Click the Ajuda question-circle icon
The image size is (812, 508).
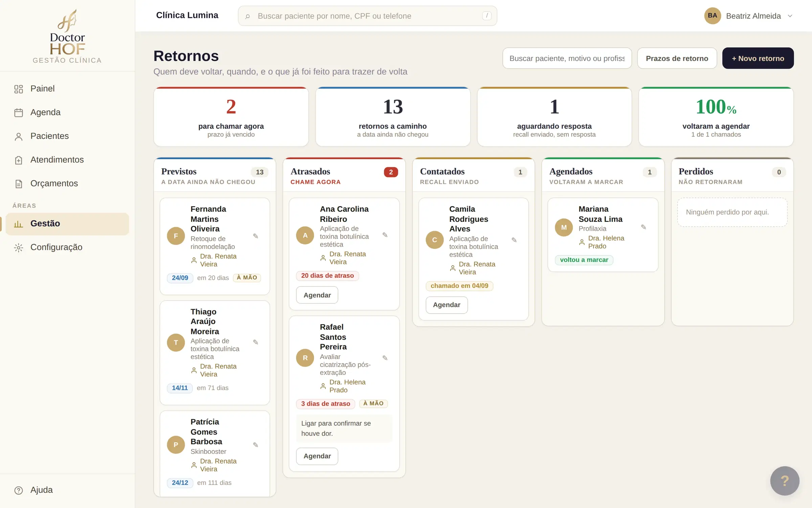(x=19, y=490)
